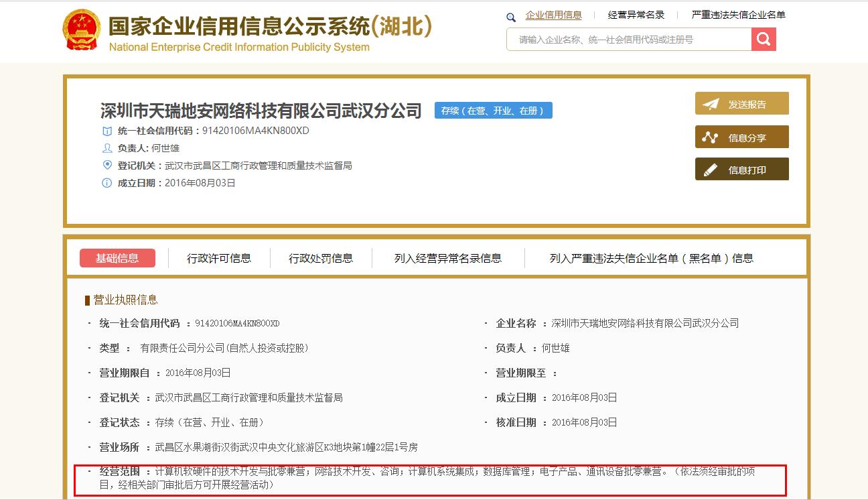Click the person icon beside 负责人
The height and width of the screenshot is (500, 868).
106,148
